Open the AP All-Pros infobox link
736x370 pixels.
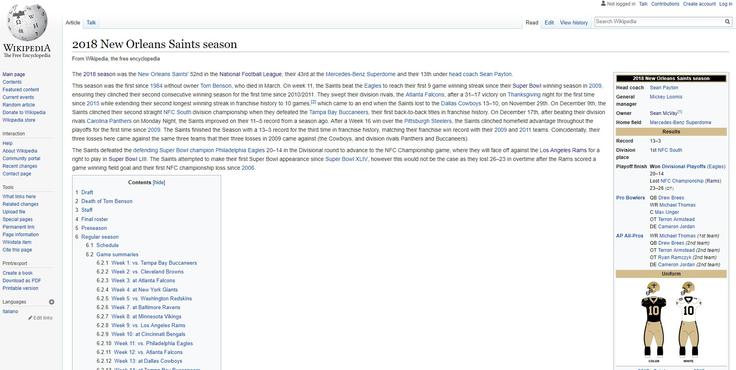629,236
